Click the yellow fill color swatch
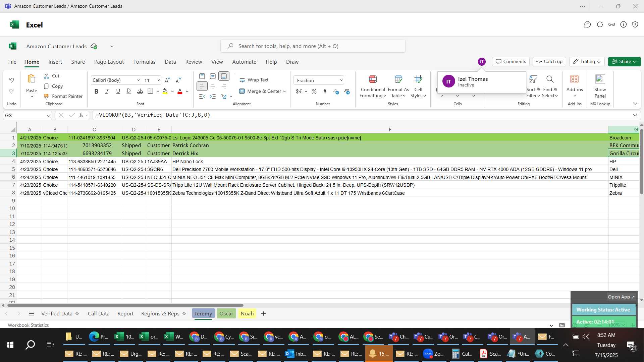The width and height of the screenshot is (644, 362). click(165, 92)
